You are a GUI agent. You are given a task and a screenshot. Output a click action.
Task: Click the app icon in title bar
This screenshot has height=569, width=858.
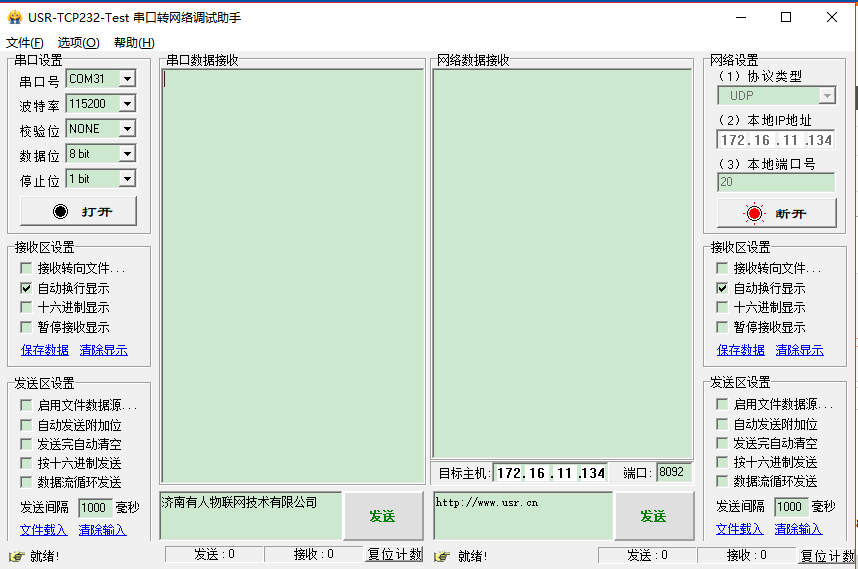click(x=14, y=17)
